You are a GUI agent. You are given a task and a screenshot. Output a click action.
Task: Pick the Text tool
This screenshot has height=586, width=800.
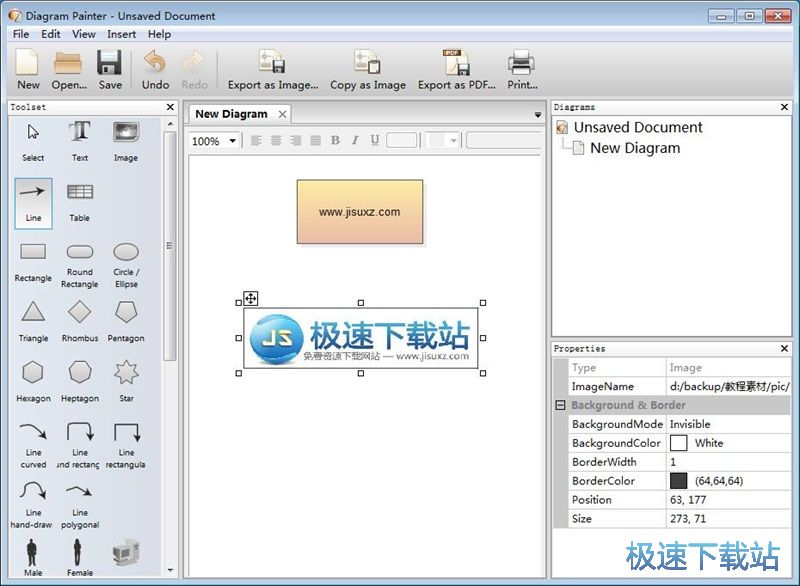[x=80, y=142]
